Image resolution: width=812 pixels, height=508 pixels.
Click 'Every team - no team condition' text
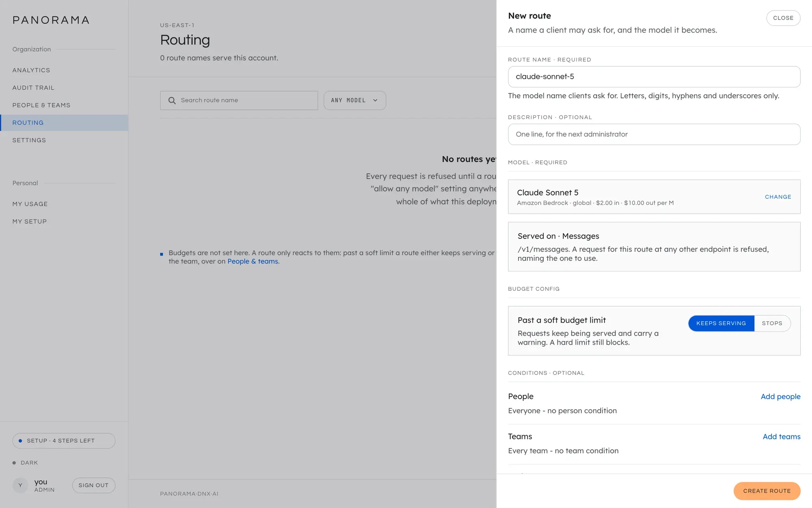point(563,451)
